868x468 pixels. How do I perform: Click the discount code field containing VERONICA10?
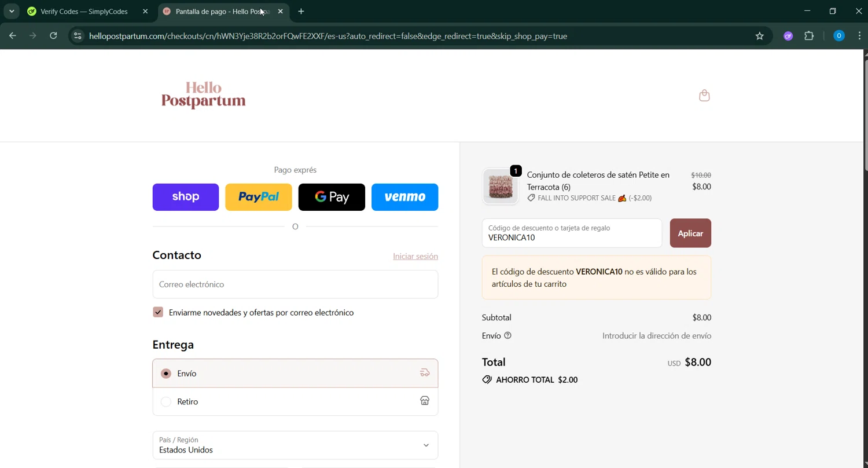click(x=572, y=233)
